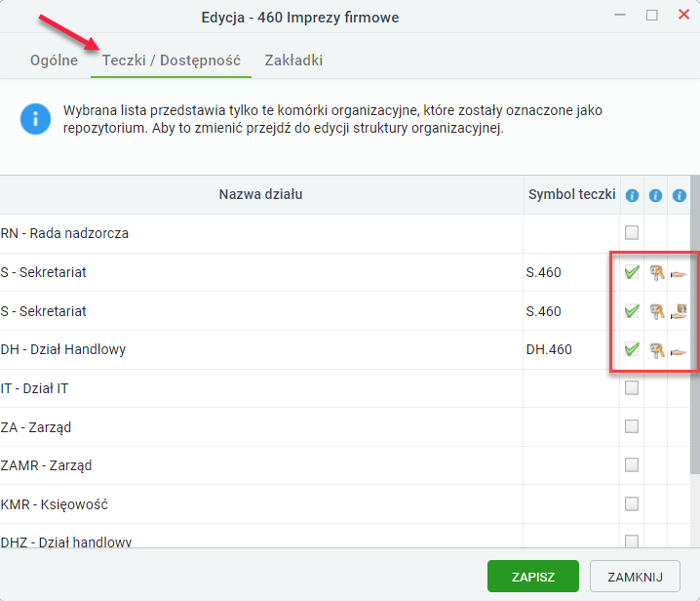Open the keys permissions icon in the DH.460 row
The width and height of the screenshot is (700, 601).
[x=656, y=350]
